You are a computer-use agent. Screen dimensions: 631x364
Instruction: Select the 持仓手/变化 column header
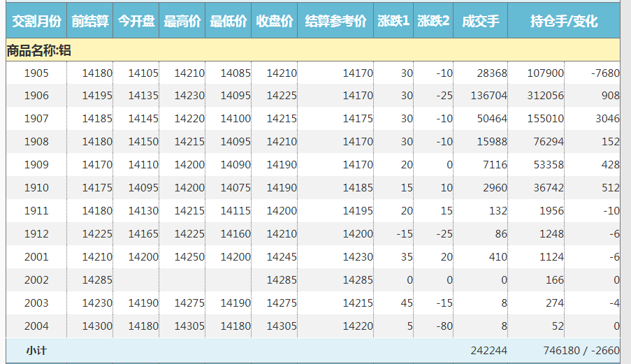pyautogui.click(x=564, y=22)
